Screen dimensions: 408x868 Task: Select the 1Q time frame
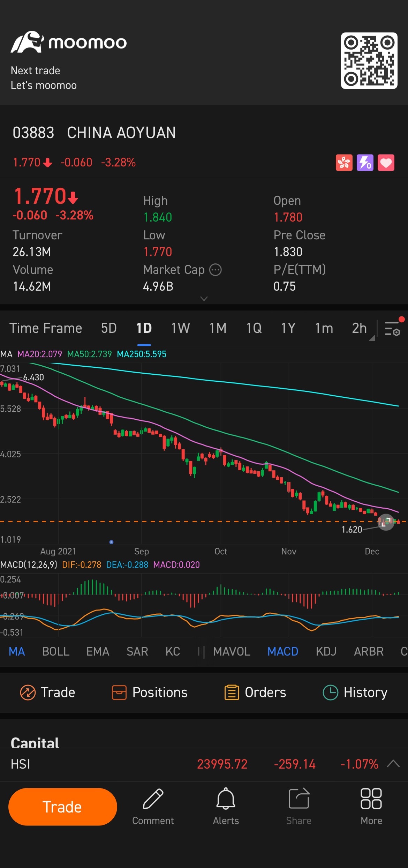point(254,328)
